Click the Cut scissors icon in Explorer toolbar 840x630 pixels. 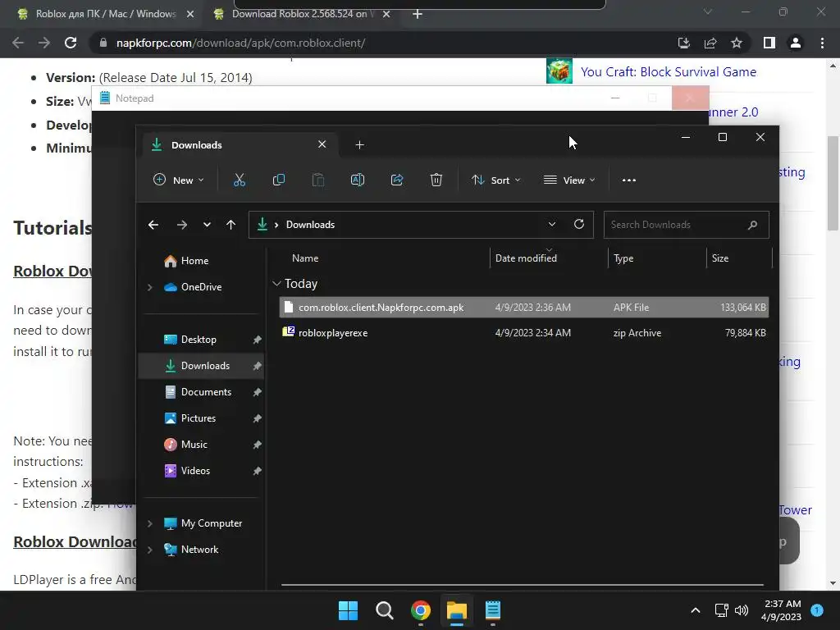239,180
